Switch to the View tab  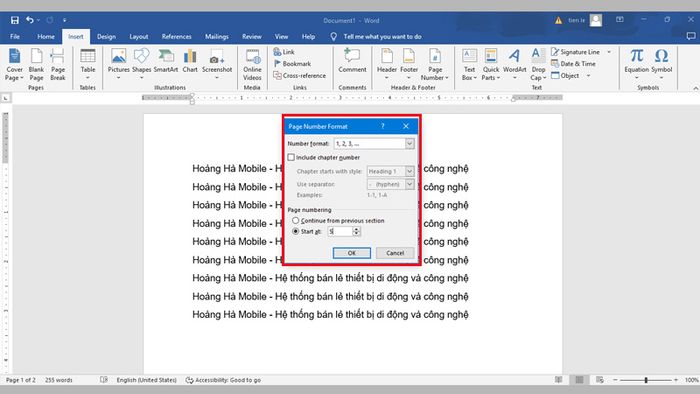click(281, 37)
